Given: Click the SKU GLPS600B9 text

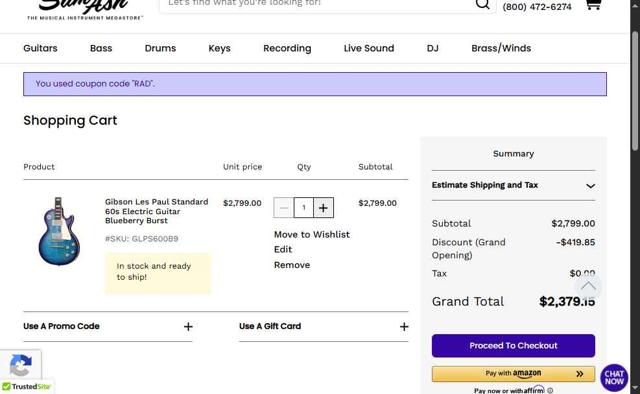Looking at the screenshot, I should pyautogui.click(x=142, y=239).
